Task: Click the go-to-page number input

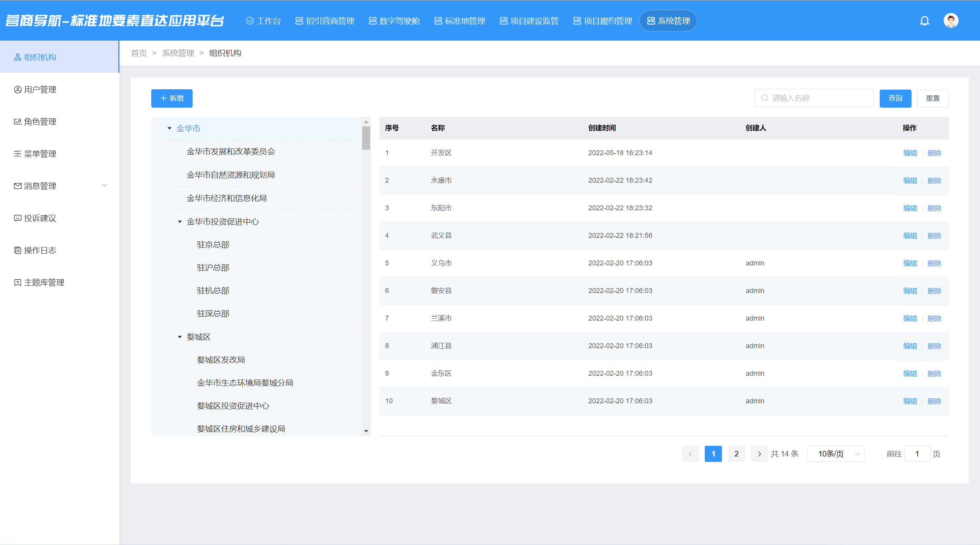Action: point(917,454)
